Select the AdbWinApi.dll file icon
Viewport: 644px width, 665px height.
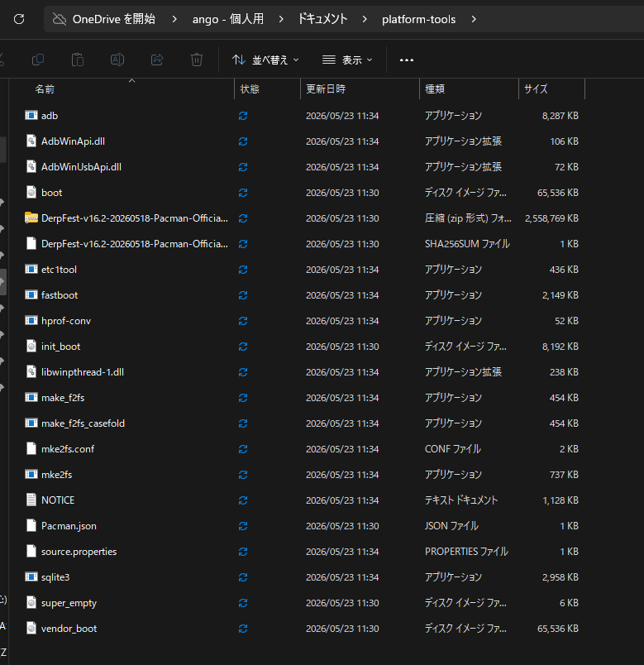(31, 141)
